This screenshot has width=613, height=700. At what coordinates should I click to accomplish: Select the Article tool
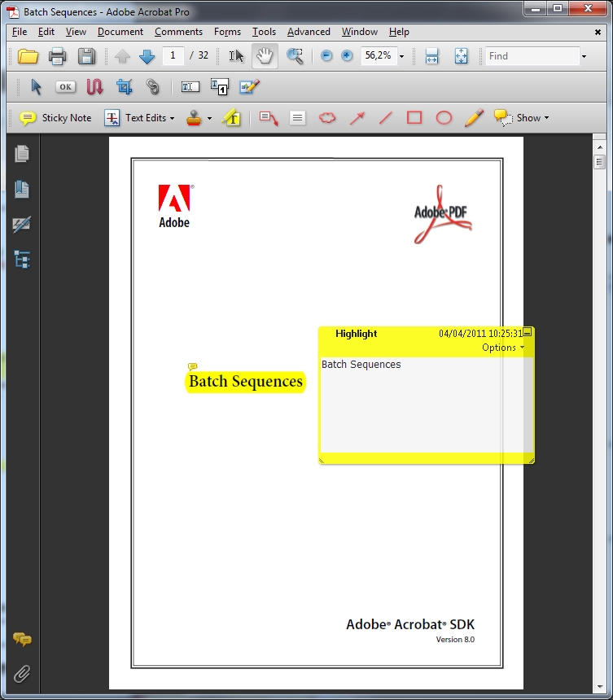[x=94, y=86]
